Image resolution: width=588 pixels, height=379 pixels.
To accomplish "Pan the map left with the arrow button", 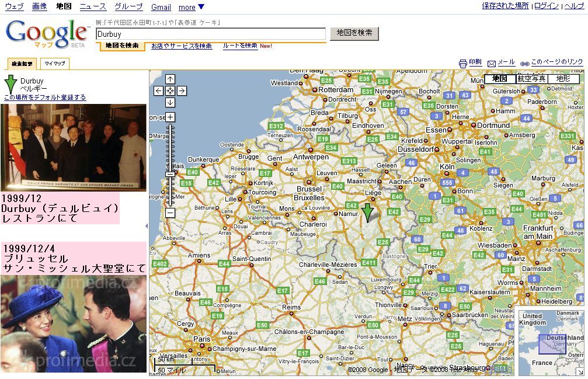I will pyautogui.click(x=159, y=91).
